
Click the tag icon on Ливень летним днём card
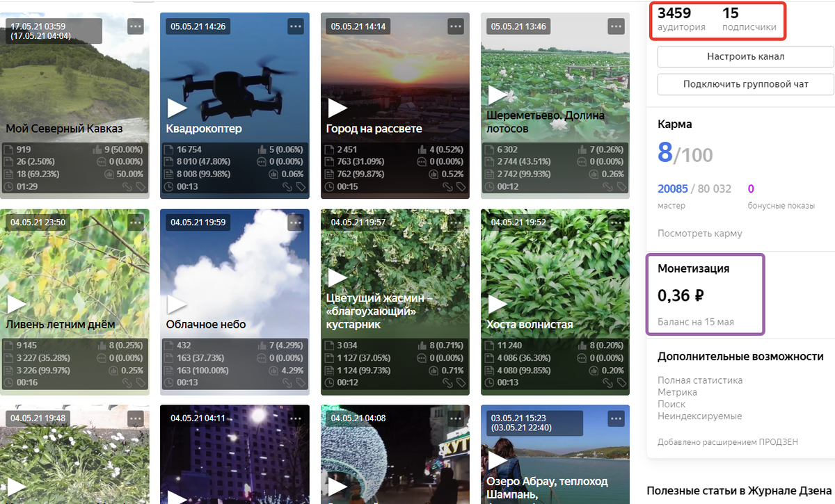click(x=140, y=383)
